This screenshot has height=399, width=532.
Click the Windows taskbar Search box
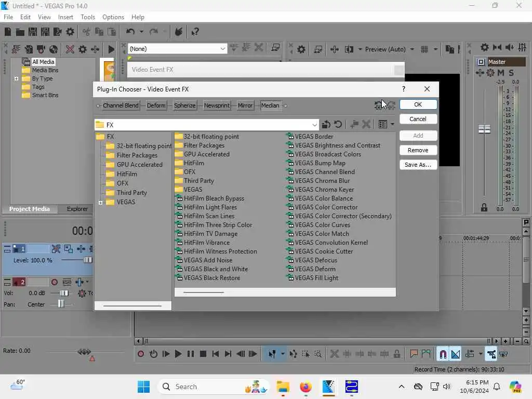pyautogui.click(x=213, y=387)
